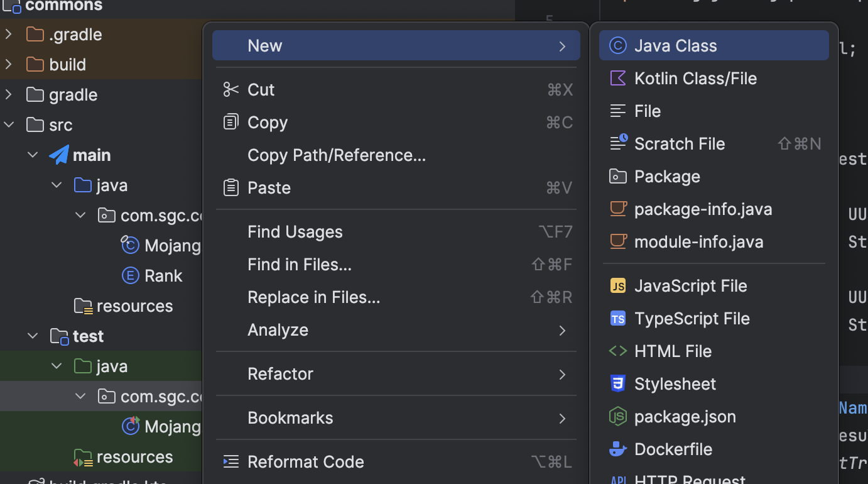Click the Dockerfile whale icon
Screen dimensions: 868x484
[618, 449]
